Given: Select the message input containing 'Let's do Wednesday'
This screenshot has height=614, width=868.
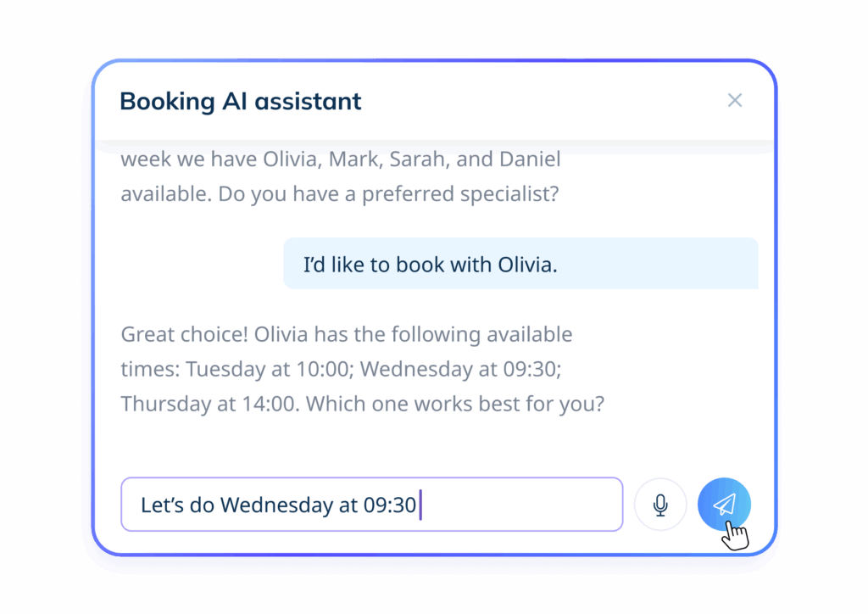Looking at the screenshot, I should pos(371,504).
